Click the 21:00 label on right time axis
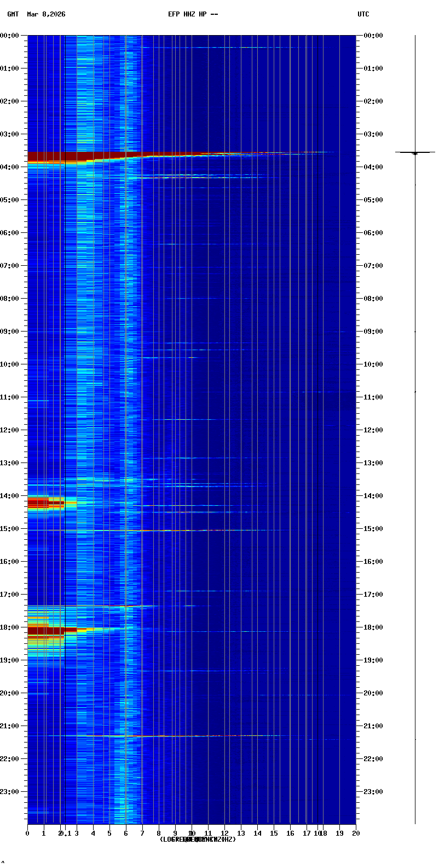Viewport: 439px width, 868px height. (x=373, y=726)
